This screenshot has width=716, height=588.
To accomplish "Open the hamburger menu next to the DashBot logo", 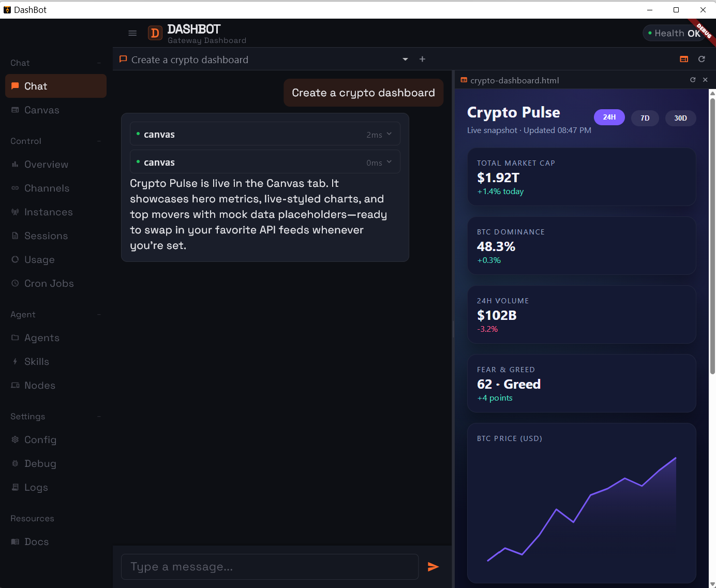I will pos(132,33).
